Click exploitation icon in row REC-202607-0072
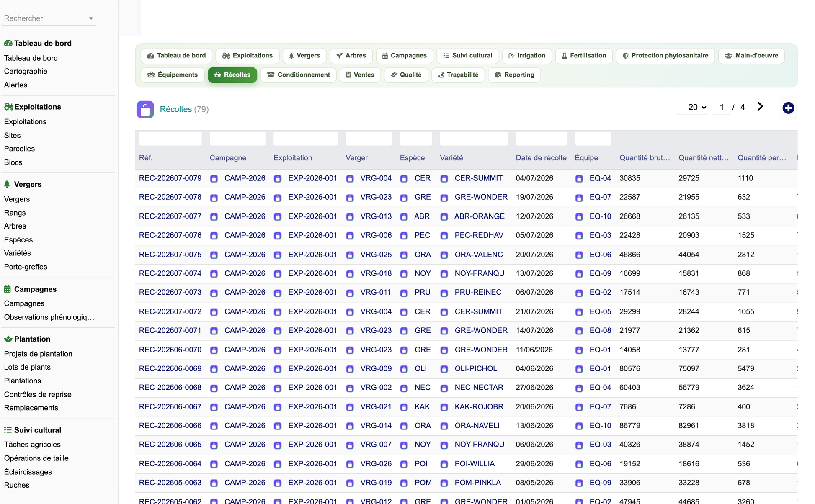The height and width of the screenshot is (504, 815). click(278, 312)
